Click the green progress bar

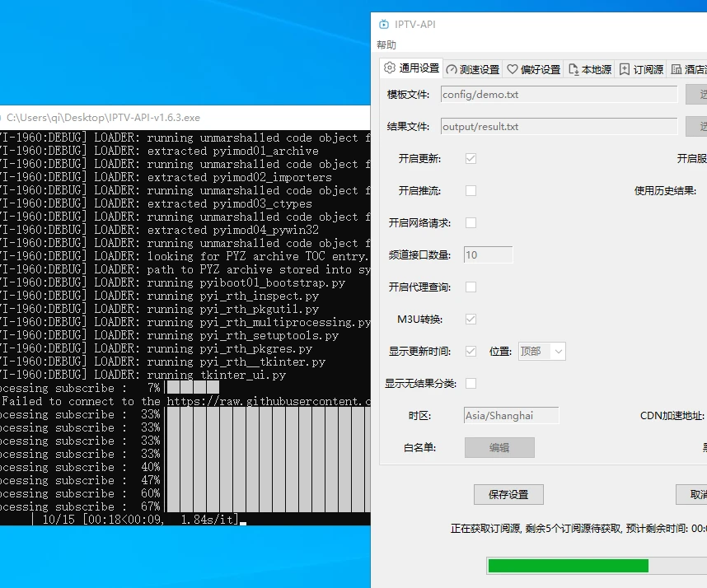tap(568, 566)
